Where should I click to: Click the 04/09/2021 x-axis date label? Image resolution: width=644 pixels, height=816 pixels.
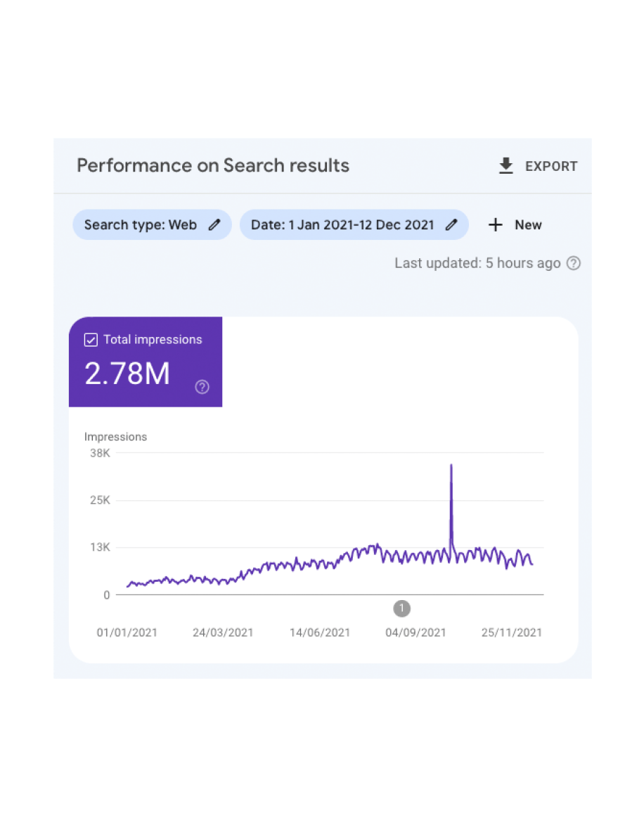[416, 633]
